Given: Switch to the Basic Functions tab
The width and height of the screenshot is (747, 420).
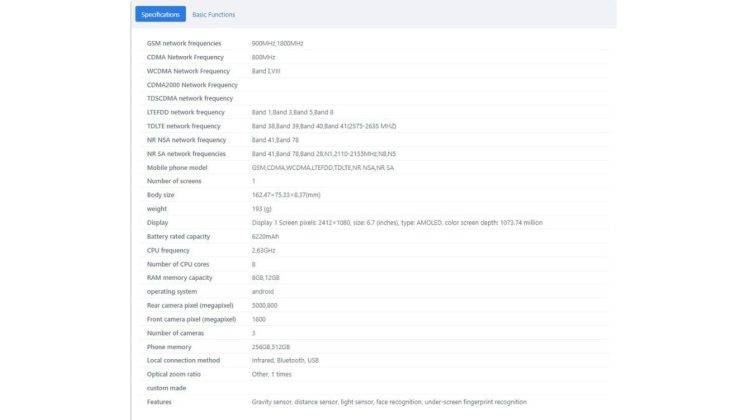Looking at the screenshot, I should point(213,14).
